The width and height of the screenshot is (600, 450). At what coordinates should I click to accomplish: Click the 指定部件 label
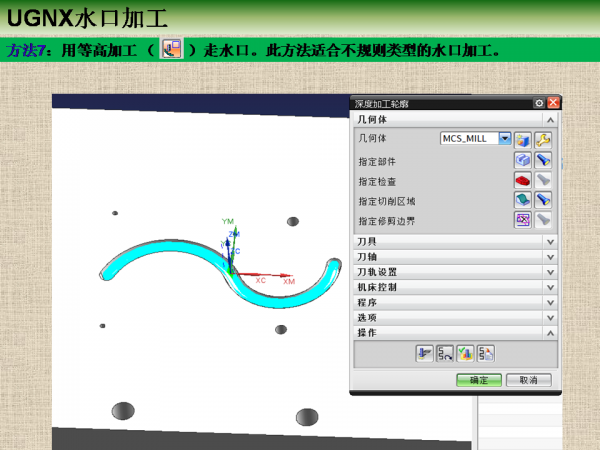377,161
